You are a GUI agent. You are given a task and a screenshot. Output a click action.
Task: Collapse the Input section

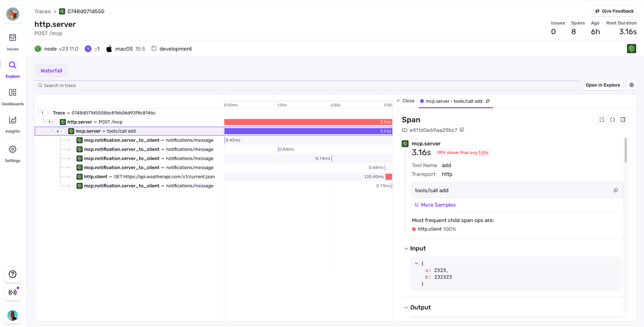tap(406, 248)
